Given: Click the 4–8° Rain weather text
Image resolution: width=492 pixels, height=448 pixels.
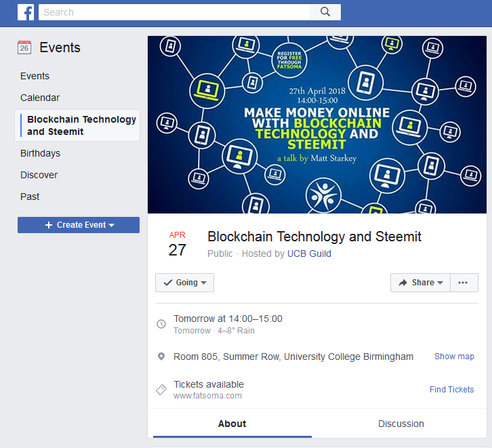Looking at the screenshot, I should 236,331.
